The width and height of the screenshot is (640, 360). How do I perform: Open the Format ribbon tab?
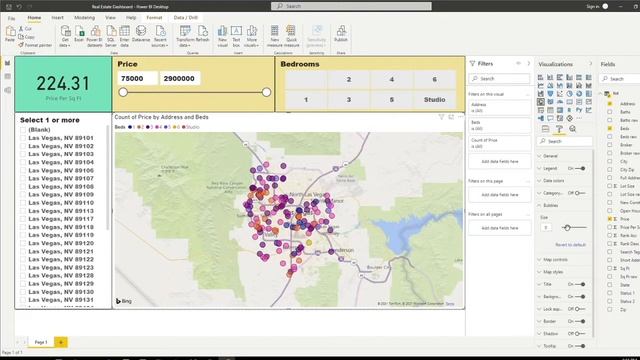point(154,18)
